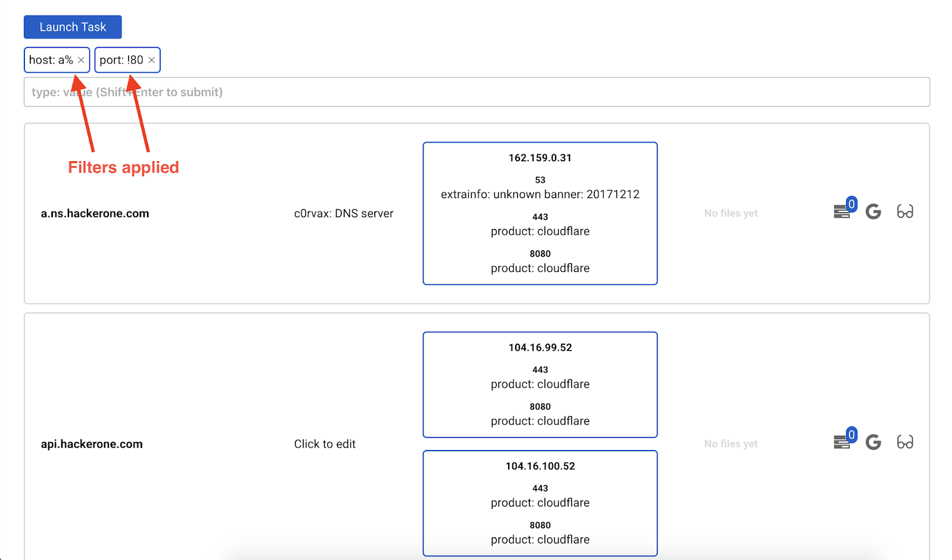Click the Click to edit comment

point(325,444)
